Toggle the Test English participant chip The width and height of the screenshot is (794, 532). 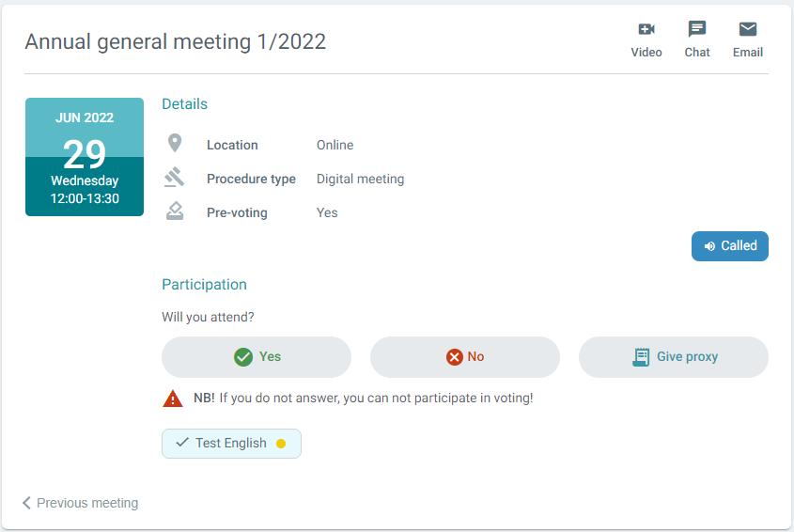pos(231,444)
